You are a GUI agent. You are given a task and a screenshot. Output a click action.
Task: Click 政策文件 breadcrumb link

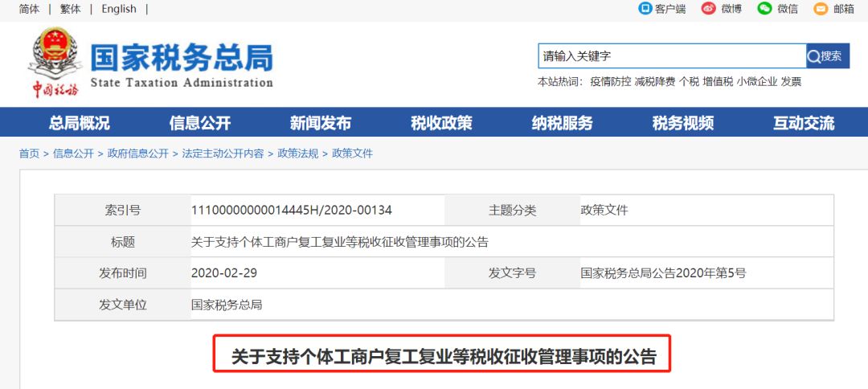[x=352, y=154]
